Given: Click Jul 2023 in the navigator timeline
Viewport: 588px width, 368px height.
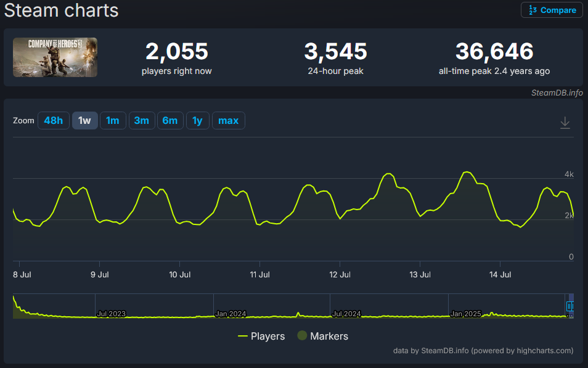Looking at the screenshot, I should 112,314.
